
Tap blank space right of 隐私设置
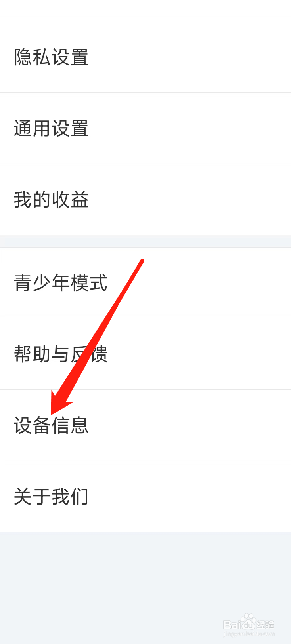pyautogui.click(x=190, y=57)
